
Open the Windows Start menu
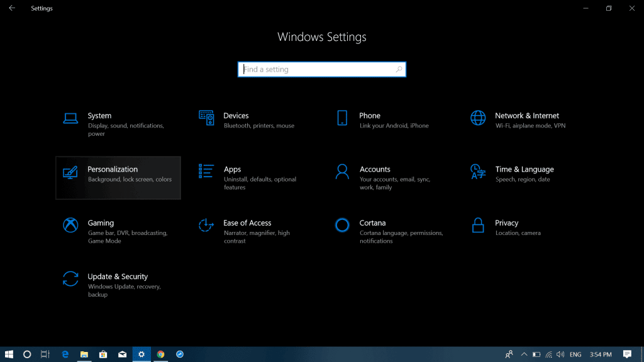9,354
